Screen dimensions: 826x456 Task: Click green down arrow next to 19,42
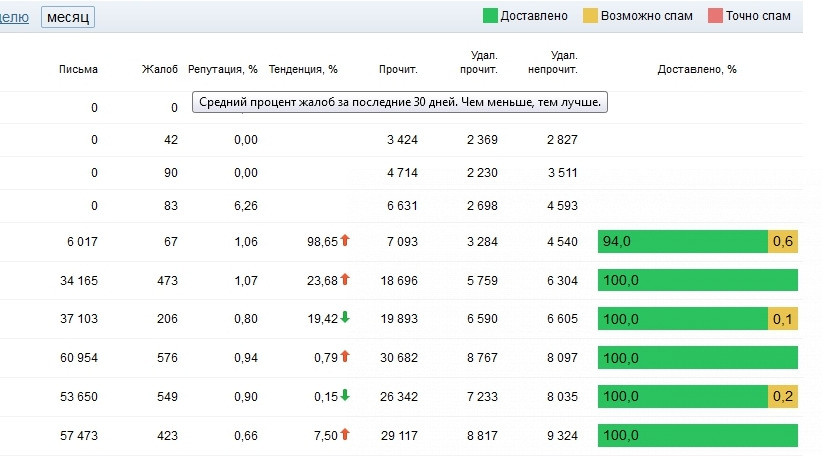[x=345, y=318]
